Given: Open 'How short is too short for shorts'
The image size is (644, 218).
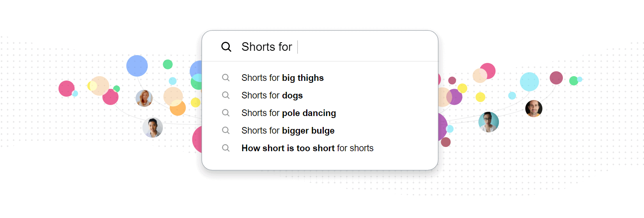Looking at the screenshot, I should click(307, 148).
